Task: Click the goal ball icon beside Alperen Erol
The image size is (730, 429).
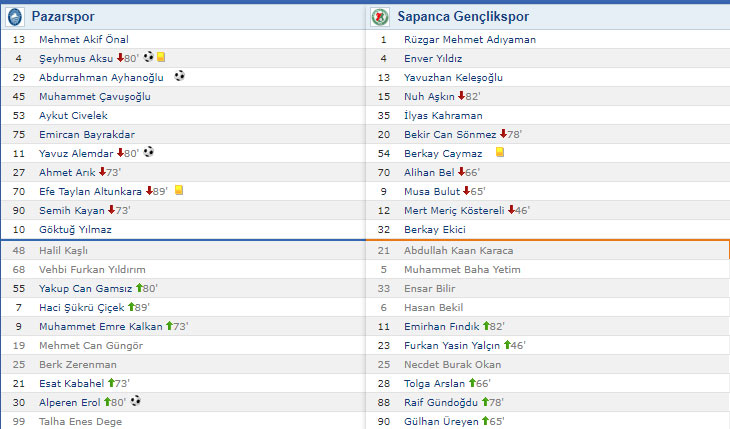Action: [136, 401]
